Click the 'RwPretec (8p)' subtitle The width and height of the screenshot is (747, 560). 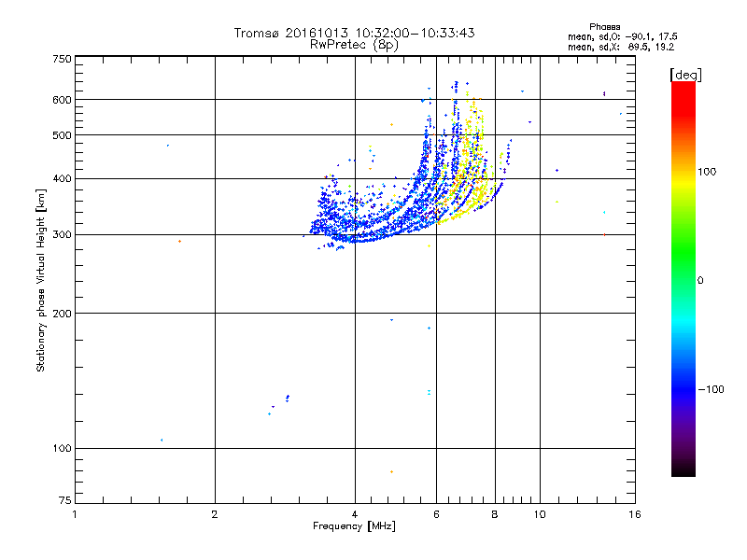point(354,45)
